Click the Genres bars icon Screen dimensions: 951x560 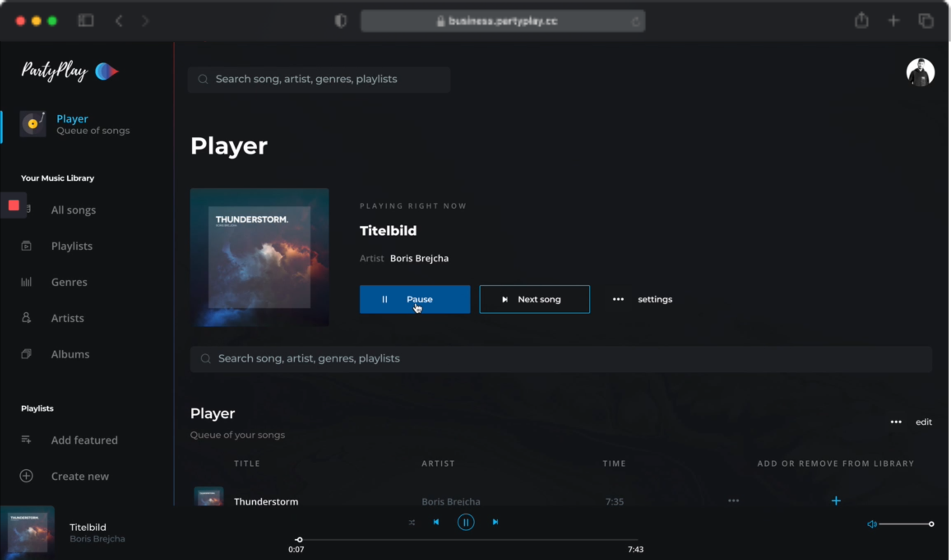[x=26, y=282]
